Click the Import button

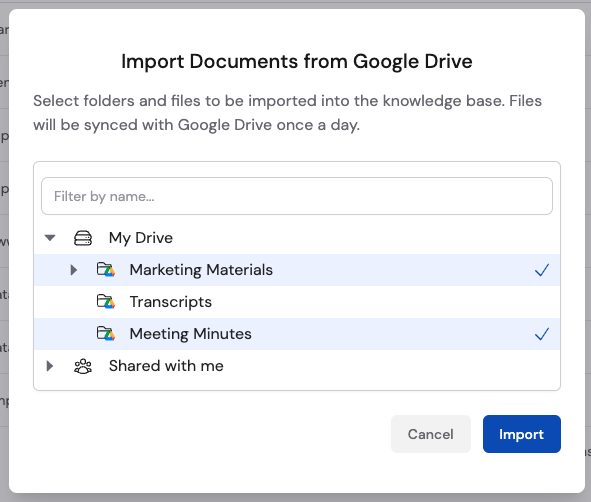point(522,434)
